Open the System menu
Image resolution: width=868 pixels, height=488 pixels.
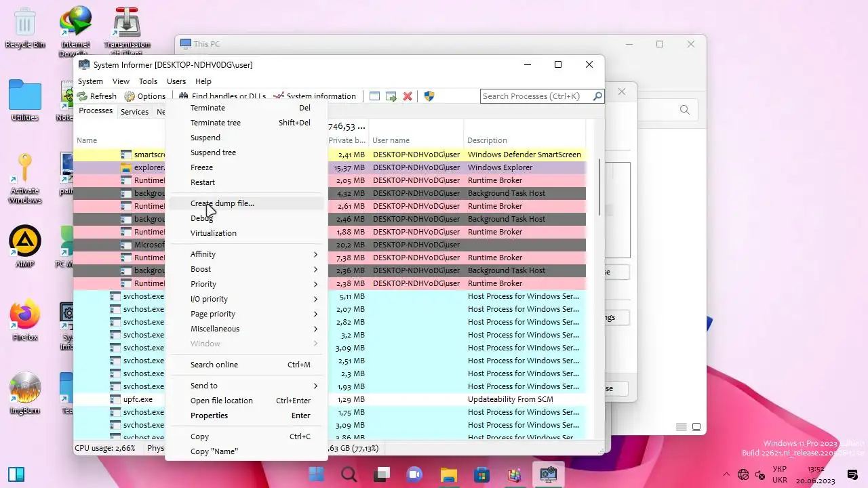[90, 81]
